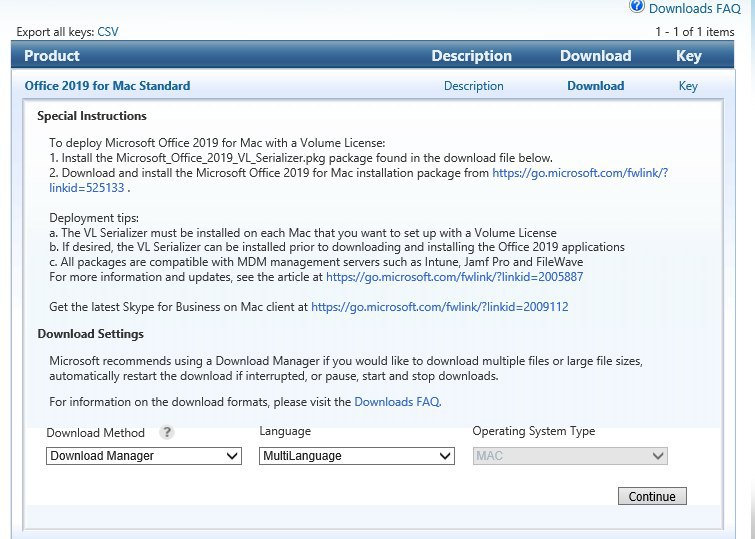The width and height of the screenshot is (755, 539).
Task: Click the '1 - 1 of 1 items' count
Action: (x=694, y=32)
